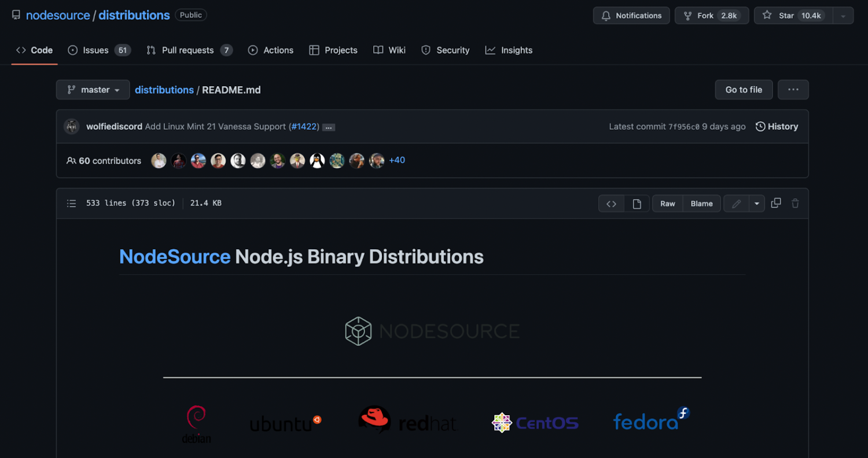Screen dimensions: 868x458
Task: Click the repository book icon beside nodesource
Action: tap(16, 14)
